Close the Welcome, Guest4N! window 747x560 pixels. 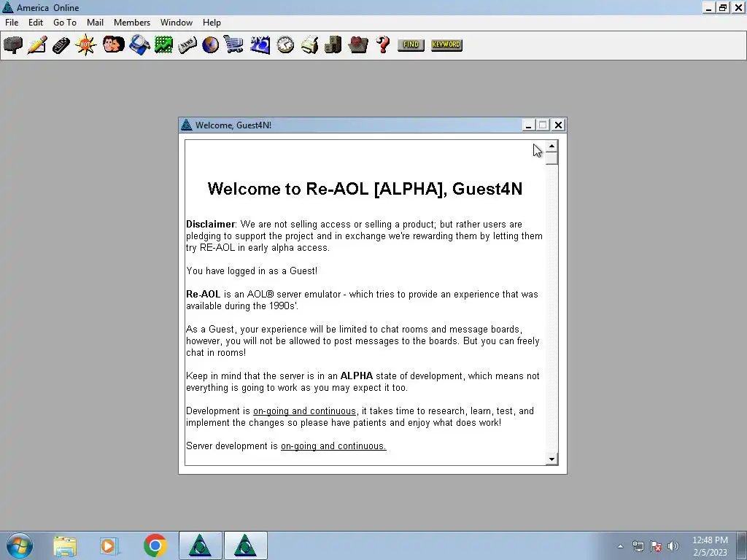pos(558,125)
